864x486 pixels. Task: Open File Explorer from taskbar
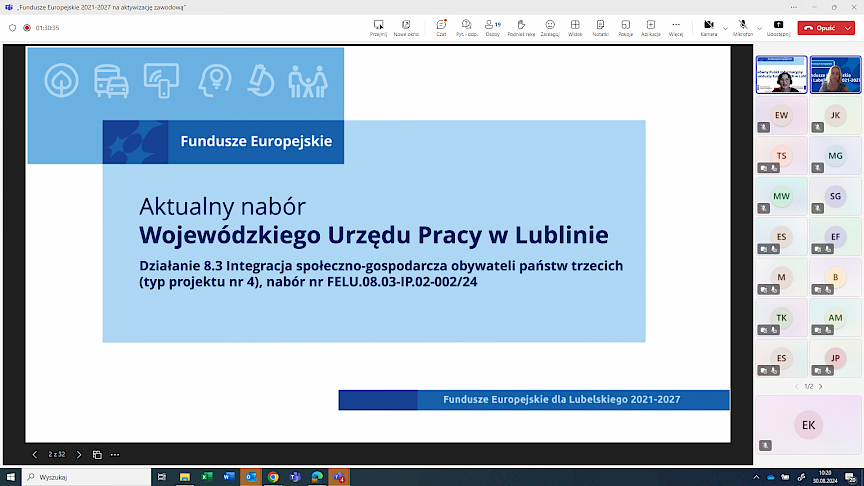click(x=185, y=477)
